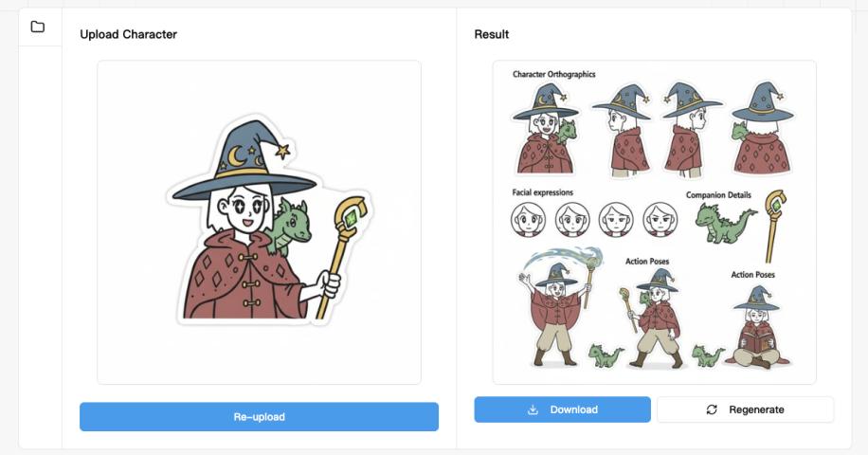This screenshot has width=868, height=455.
Task: Click the Character Orthographics label
Action: tap(554, 74)
